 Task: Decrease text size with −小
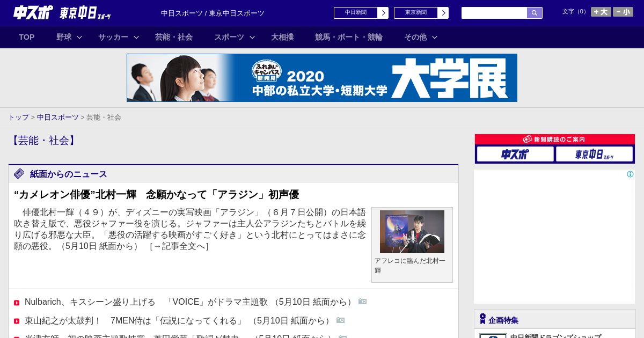pyautogui.click(x=623, y=12)
